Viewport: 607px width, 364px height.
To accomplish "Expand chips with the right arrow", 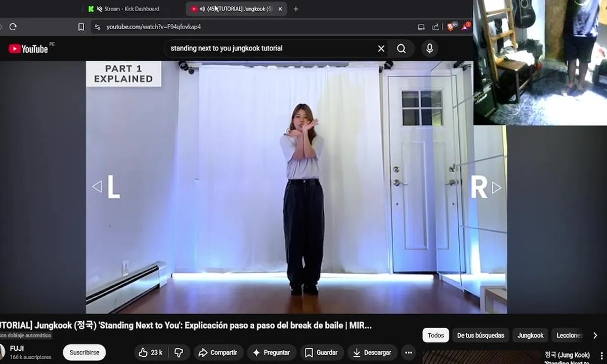I will [595, 335].
